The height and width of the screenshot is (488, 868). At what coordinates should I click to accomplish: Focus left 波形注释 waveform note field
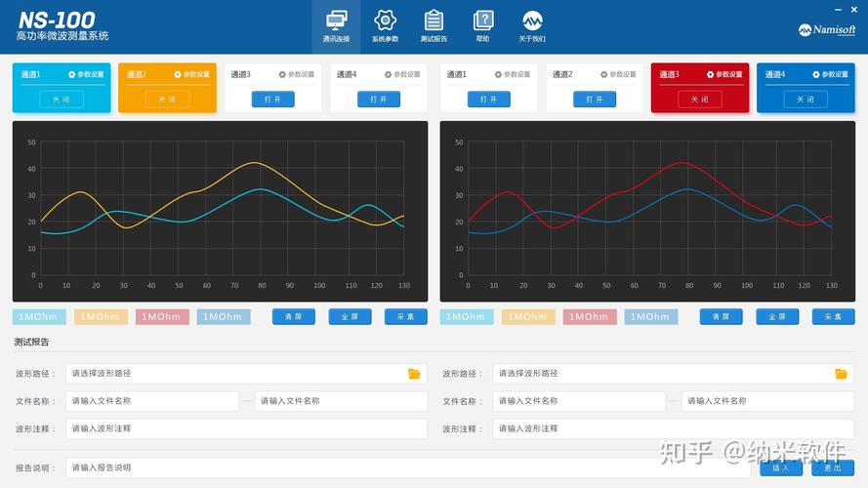246,428
